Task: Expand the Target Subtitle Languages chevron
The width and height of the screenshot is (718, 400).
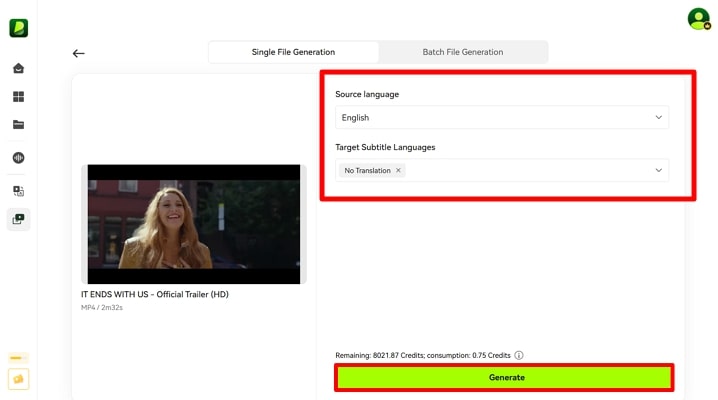Action: point(658,170)
